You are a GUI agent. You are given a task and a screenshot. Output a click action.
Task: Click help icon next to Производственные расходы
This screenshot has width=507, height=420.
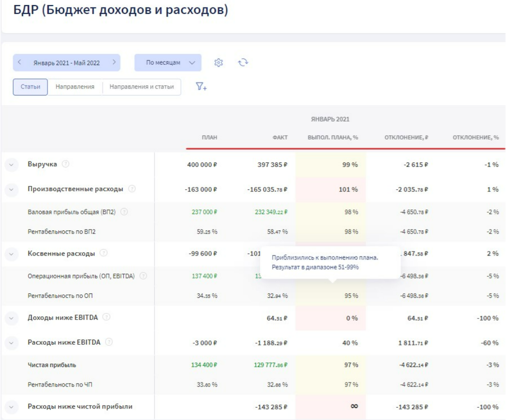click(132, 189)
